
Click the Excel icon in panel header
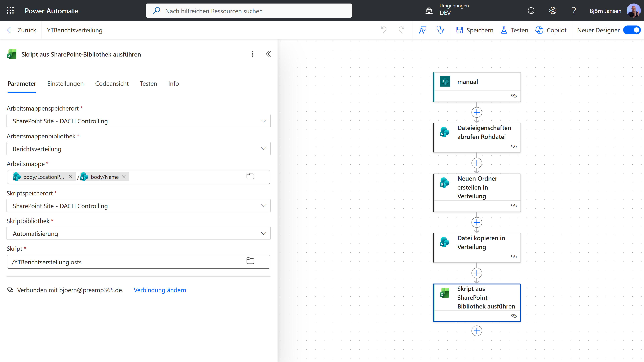(x=12, y=54)
